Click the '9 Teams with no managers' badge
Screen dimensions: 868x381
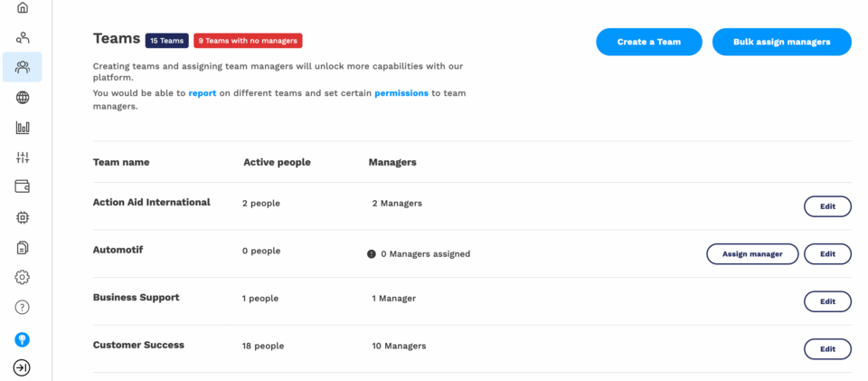(x=248, y=41)
